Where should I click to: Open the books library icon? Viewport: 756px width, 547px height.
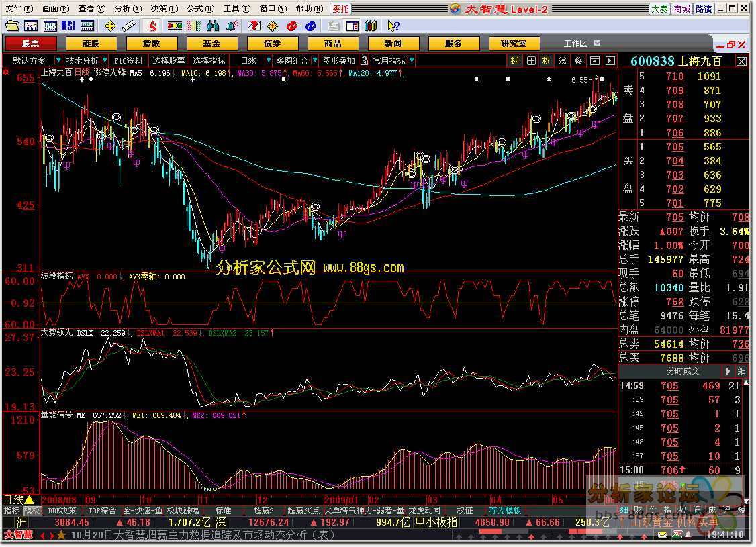[x=371, y=26]
